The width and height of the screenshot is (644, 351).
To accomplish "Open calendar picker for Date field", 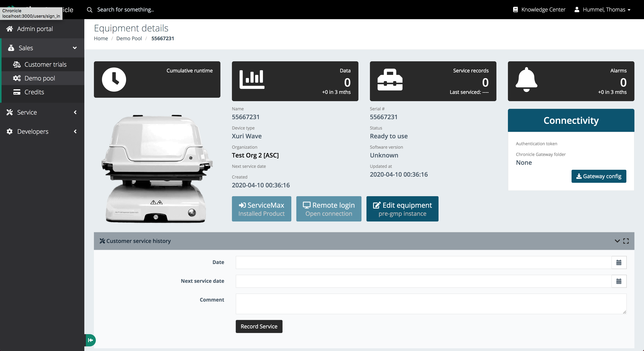I will point(619,262).
